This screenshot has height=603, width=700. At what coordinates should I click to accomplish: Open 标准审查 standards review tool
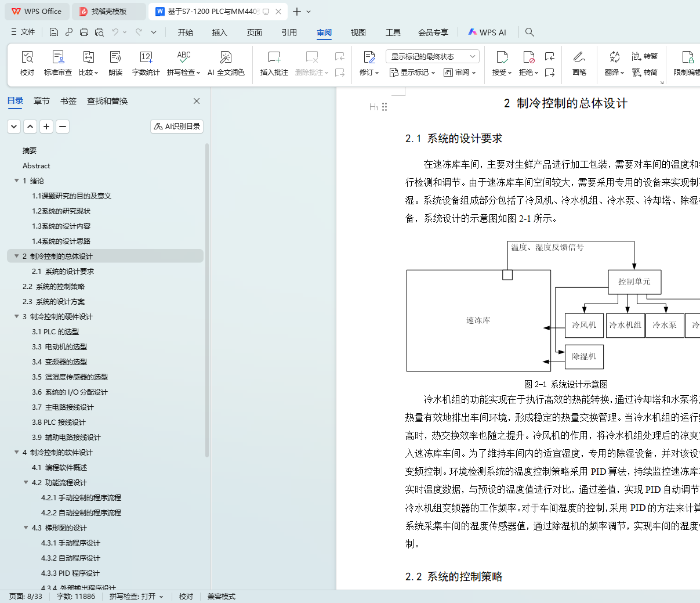pos(58,63)
